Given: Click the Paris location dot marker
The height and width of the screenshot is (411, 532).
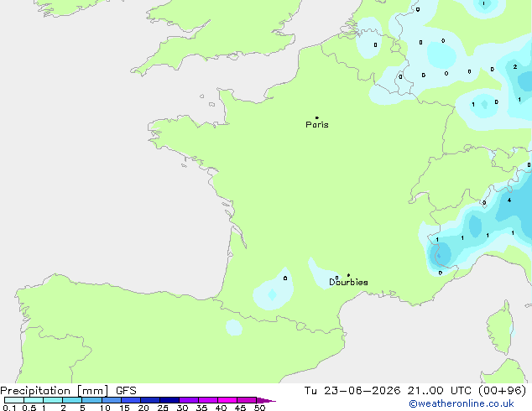Looking at the screenshot, I should point(317,117).
